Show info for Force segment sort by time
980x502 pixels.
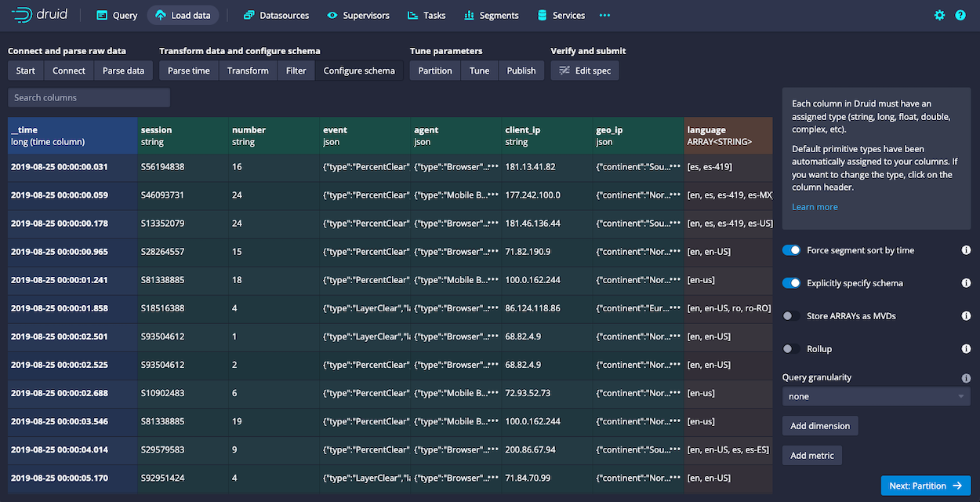tap(966, 250)
